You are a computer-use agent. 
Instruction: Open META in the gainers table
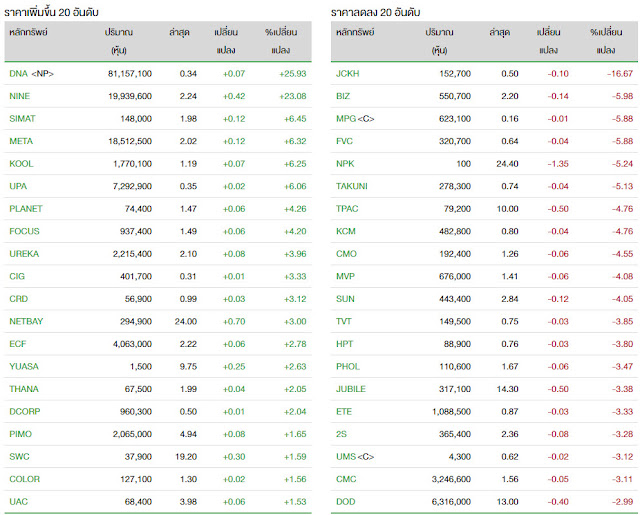(21, 141)
